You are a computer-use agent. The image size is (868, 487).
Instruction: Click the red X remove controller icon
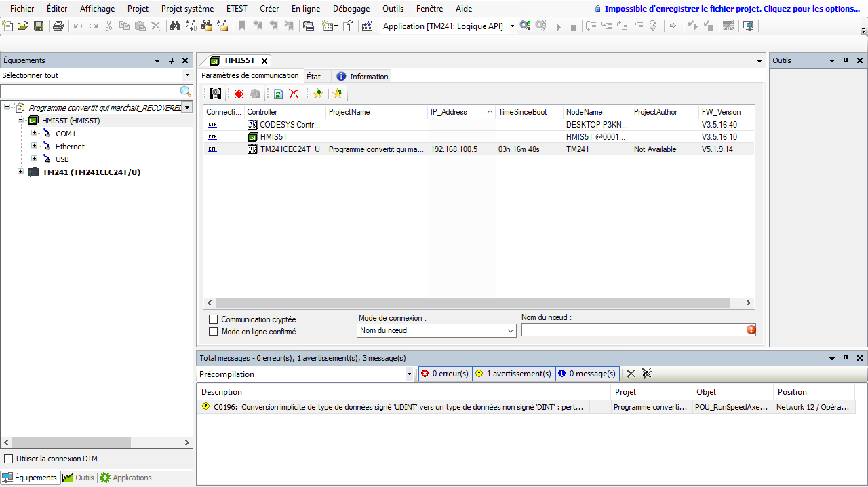click(x=294, y=94)
